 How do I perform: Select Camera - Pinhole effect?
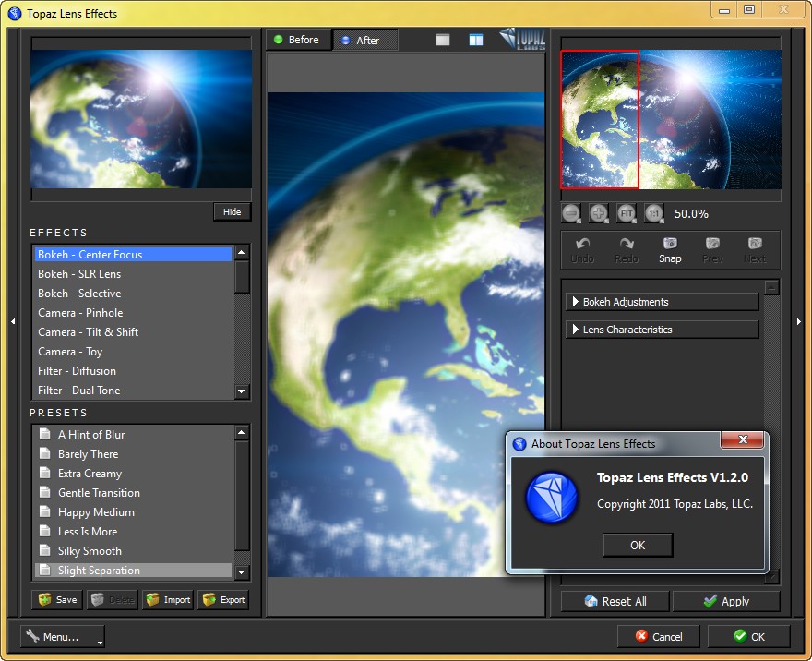pos(133,313)
